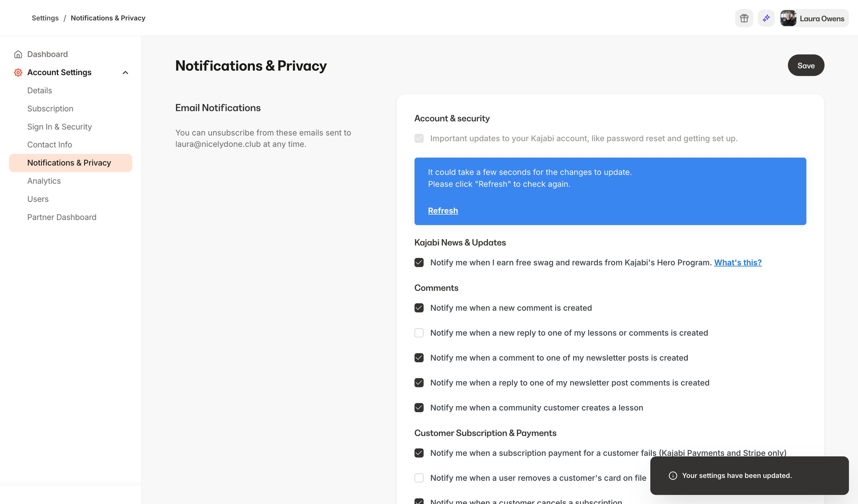Click Laura Owens profile avatar
This screenshot has width=858, height=504.
[x=788, y=18]
